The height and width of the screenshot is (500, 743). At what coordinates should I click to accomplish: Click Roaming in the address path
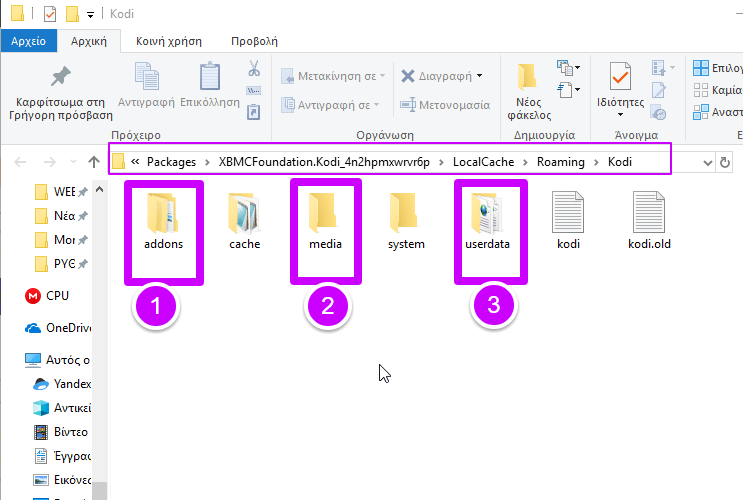[x=561, y=162]
